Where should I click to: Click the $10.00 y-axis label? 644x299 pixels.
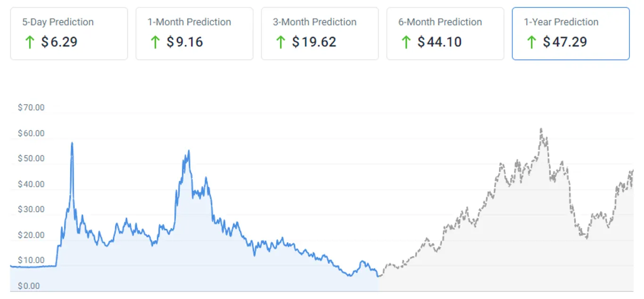point(31,260)
